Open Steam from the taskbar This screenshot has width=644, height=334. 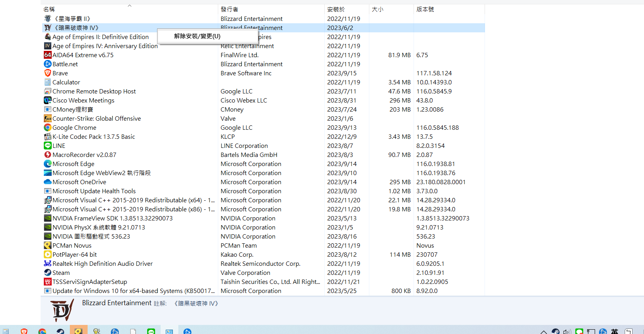pos(60,331)
